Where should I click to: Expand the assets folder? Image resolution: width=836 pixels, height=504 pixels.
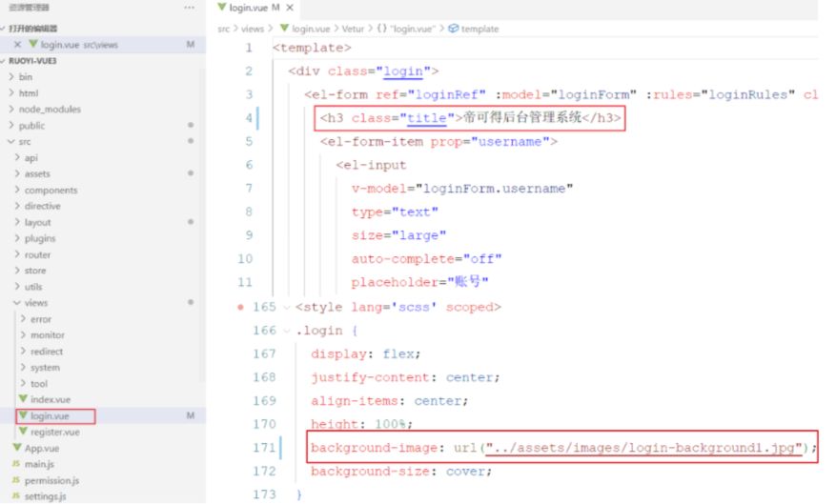[17, 174]
